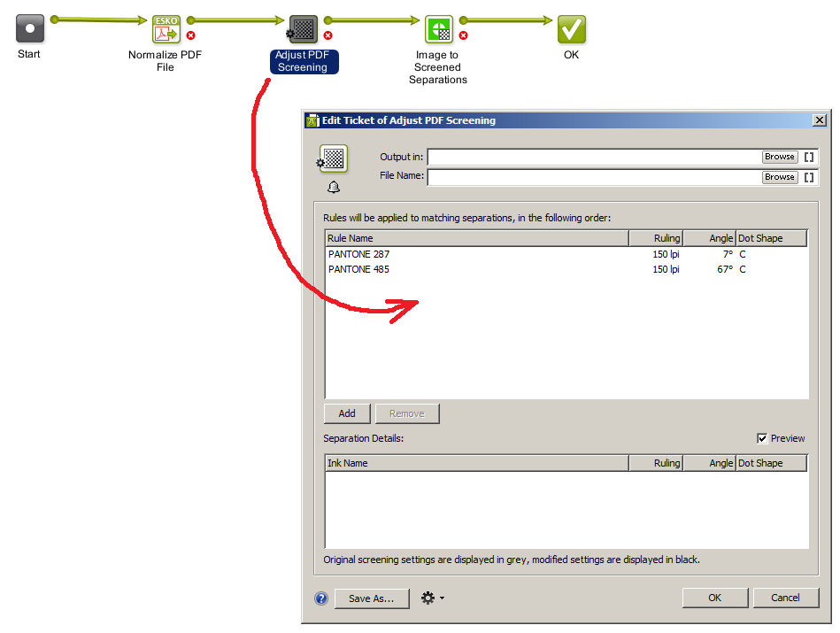Image resolution: width=840 pixels, height=633 pixels.
Task: Click SmartName brackets icon for Output in
Action: 809,157
